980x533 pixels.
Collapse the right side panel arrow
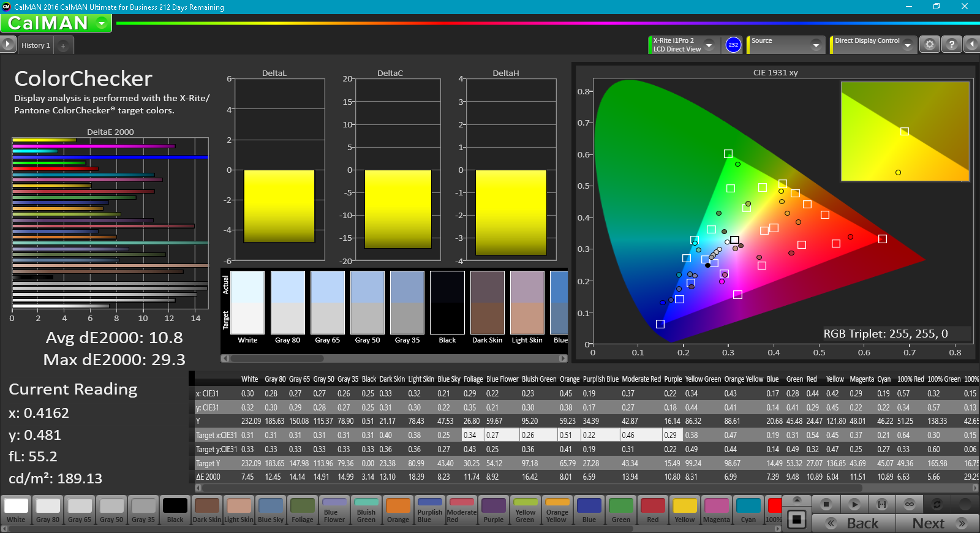971,45
